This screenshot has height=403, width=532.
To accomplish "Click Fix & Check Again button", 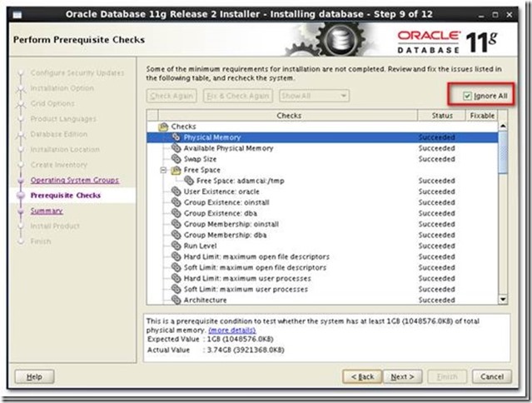I will click(x=238, y=96).
